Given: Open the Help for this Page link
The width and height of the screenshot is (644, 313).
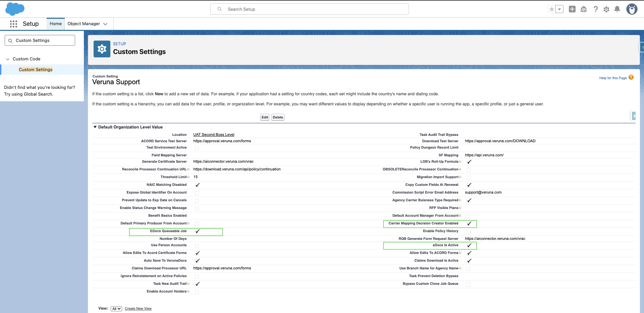Looking at the screenshot, I should coord(613,78).
